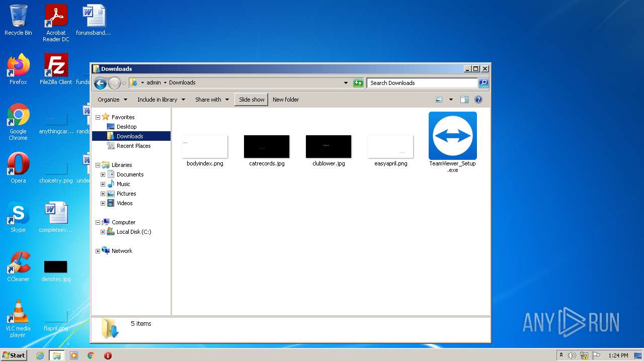Open Chrome from the taskbar
This screenshot has width=644, height=362.
91,355
